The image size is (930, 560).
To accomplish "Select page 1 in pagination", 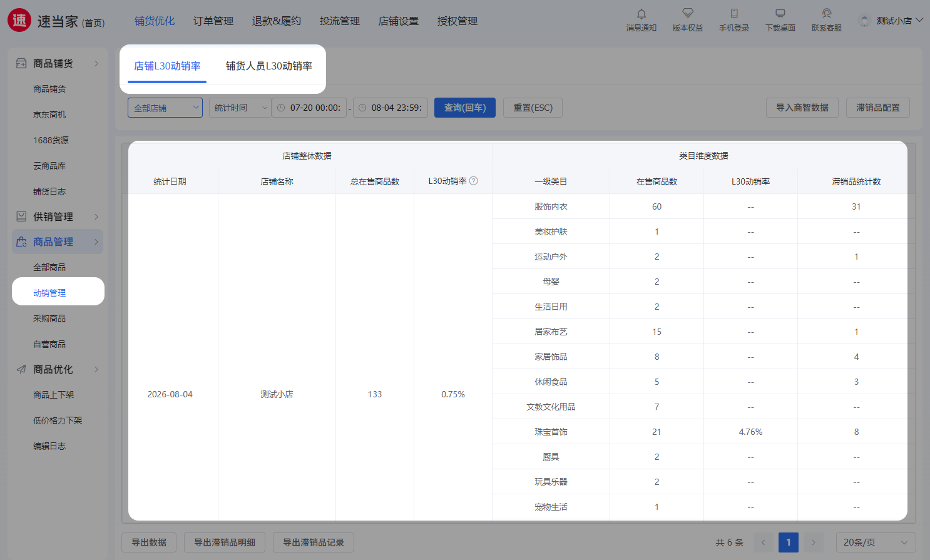I will tap(789, 542).
